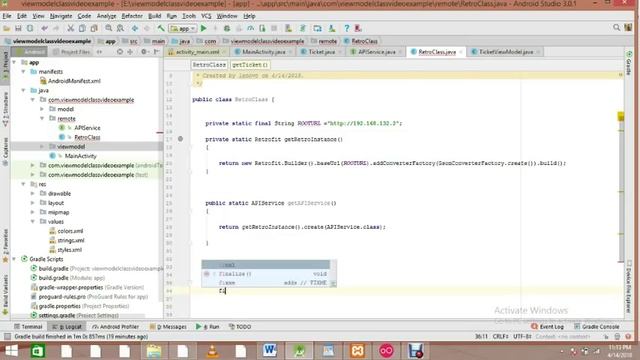Collapse the values folder
The image size is (640, 360).
33,222
